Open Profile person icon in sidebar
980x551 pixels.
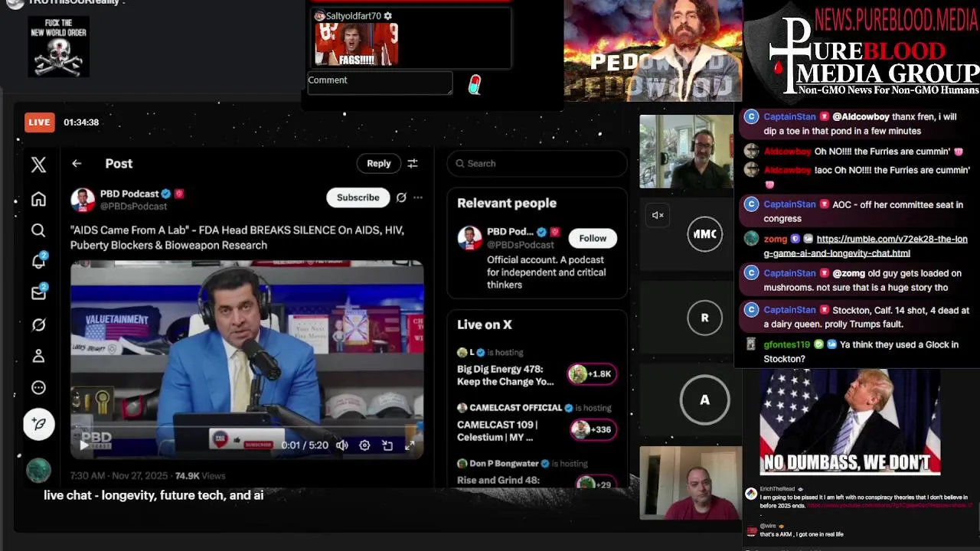tap(38, 356)
